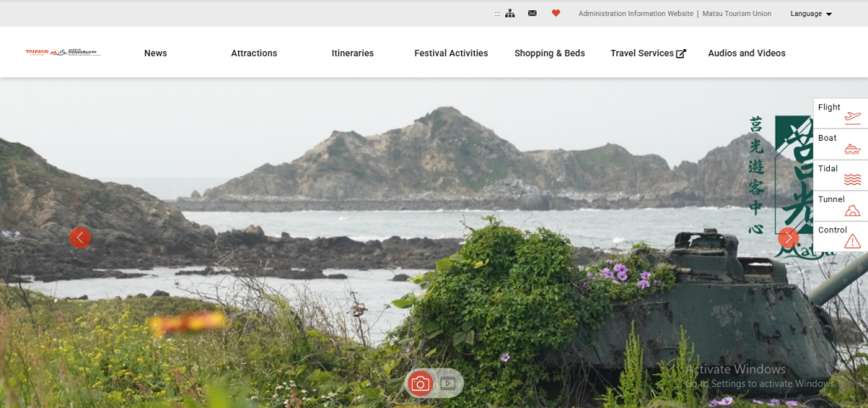Check Tidal information with waves icon

840,175
